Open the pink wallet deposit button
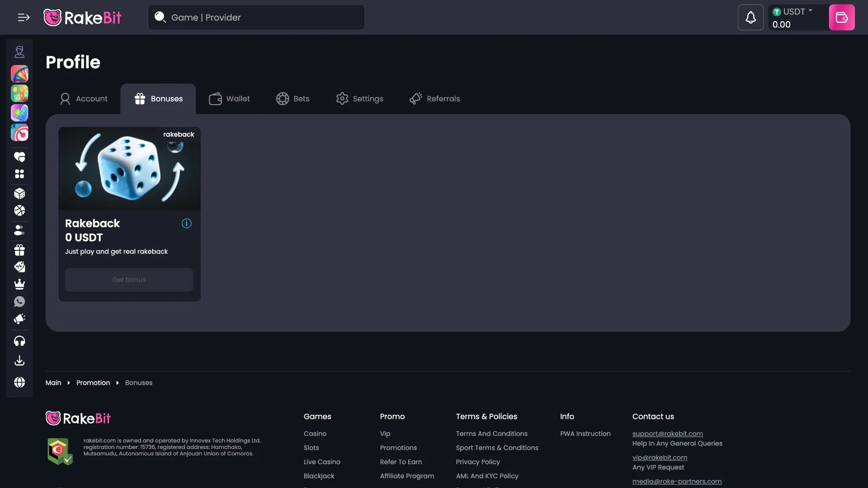Viewport: 868px width, 488px height. [841, 17]
